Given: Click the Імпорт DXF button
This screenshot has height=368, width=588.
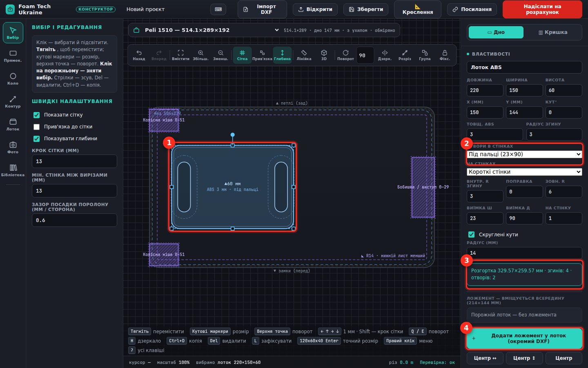Looking at the screenshot, I should (x=262, y=9).
